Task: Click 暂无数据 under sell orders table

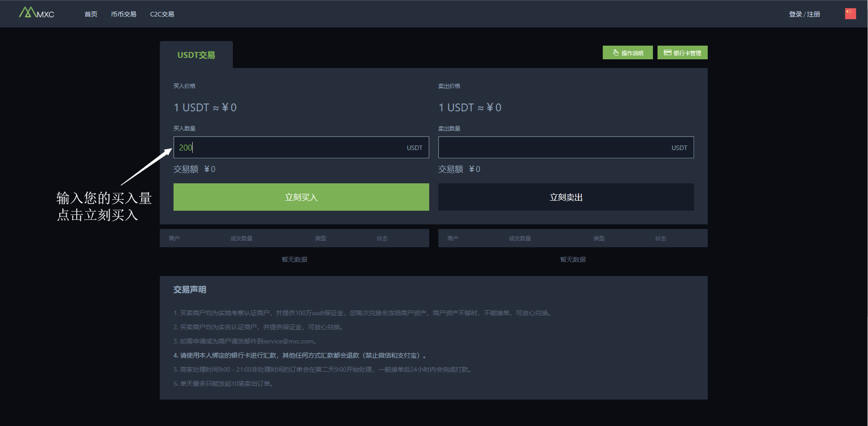Action: point(573,259)
